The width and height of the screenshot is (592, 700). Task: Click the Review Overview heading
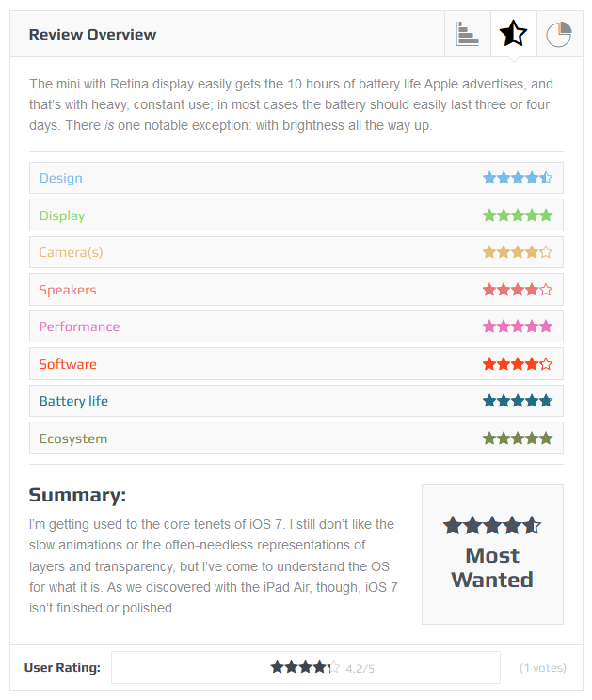pos(92,35)
